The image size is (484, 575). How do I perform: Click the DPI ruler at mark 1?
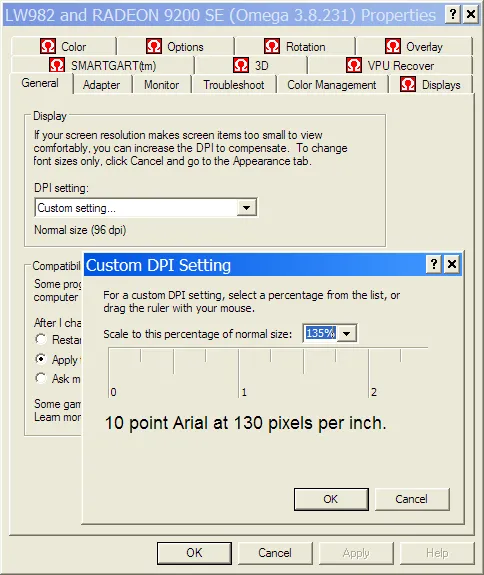(239, 373)
